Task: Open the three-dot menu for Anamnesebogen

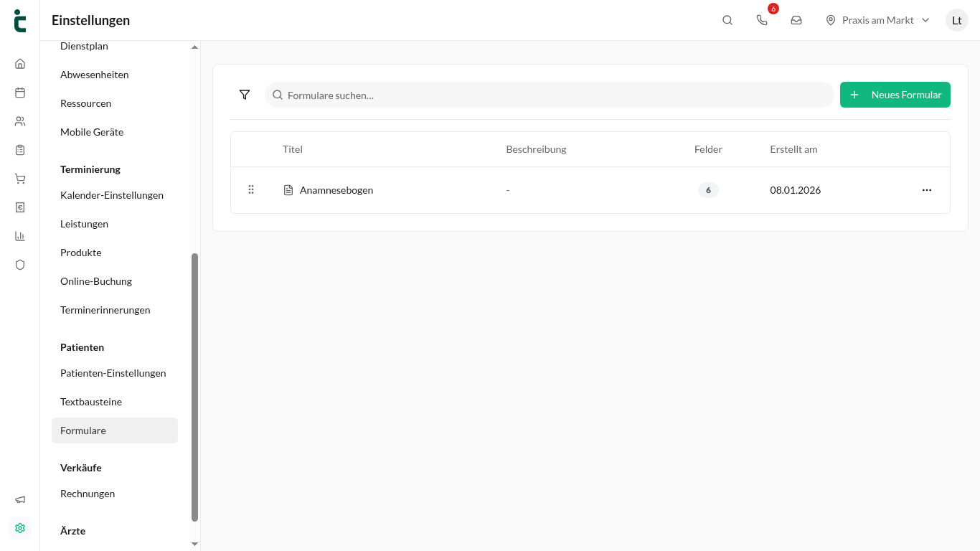Action: (x=927, y=190)
